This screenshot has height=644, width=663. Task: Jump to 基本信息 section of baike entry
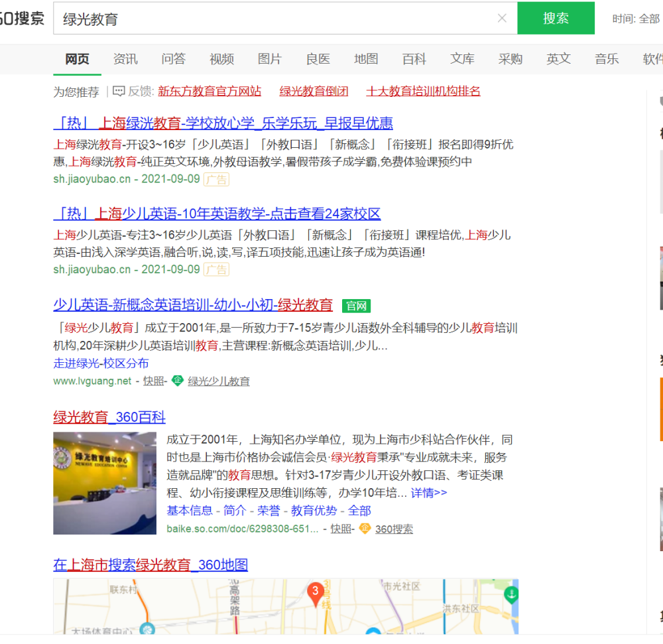click(x=190, y=511)
